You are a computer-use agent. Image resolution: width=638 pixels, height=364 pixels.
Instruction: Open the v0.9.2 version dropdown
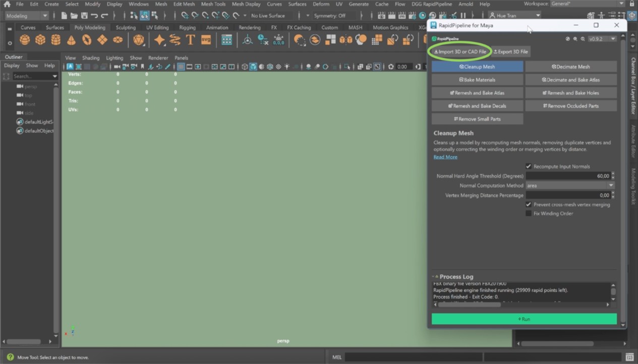(602, 39)
